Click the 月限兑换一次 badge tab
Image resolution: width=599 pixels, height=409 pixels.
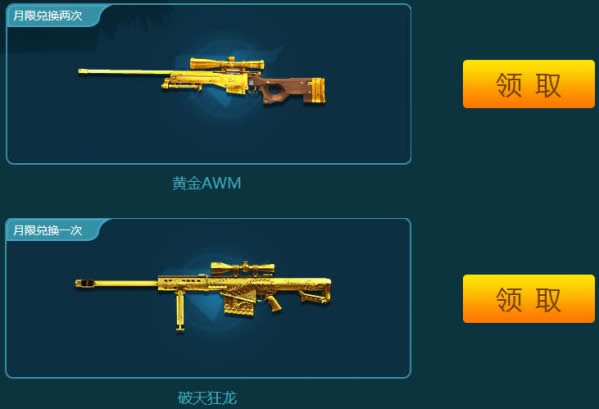pos(50,230)
